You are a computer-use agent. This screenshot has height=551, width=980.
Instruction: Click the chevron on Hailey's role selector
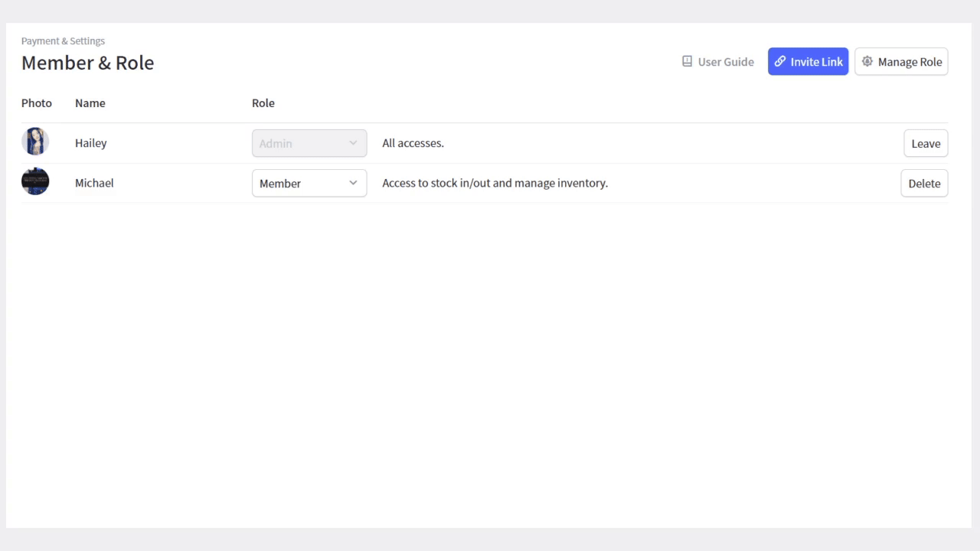(x=353, y=143)
